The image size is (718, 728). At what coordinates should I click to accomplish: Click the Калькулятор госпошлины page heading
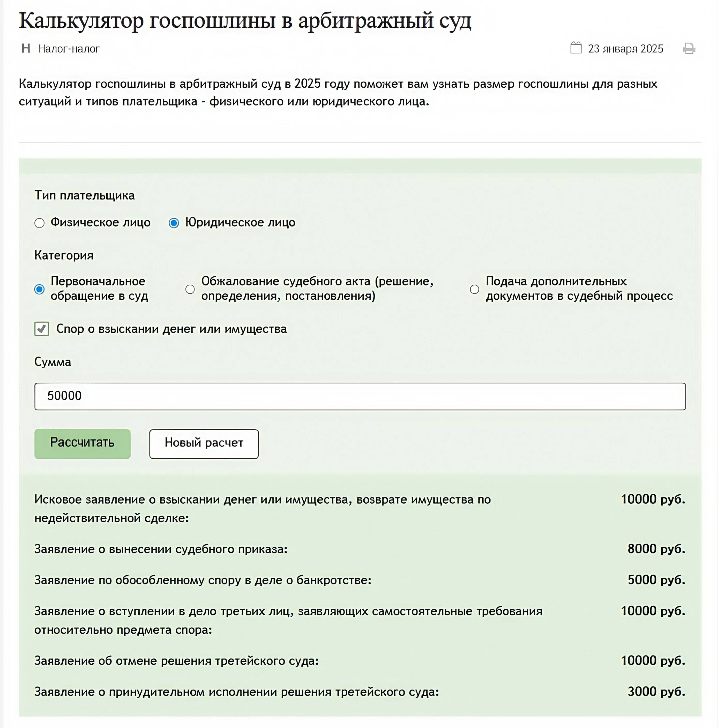tap(245, 20)
